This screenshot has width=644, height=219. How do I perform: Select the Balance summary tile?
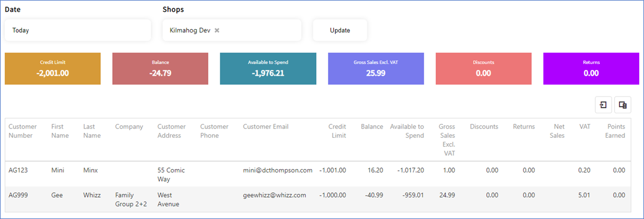click(160, 68)
